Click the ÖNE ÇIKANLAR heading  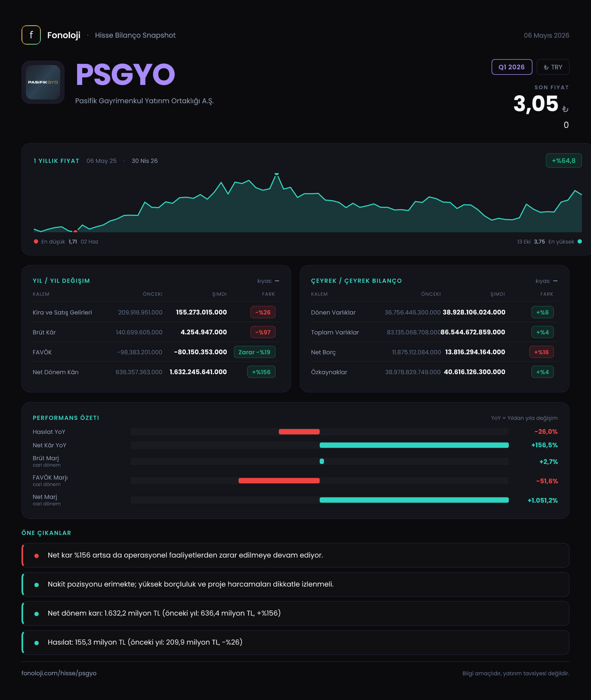click(46, 533)
